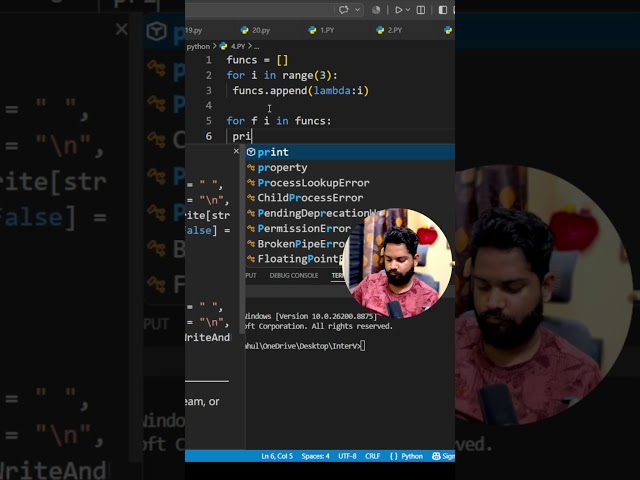The width and height of the screenshot is (640, 480).
Task: Click the class icon beside 'property' suggestion
Action: [251, 167]
